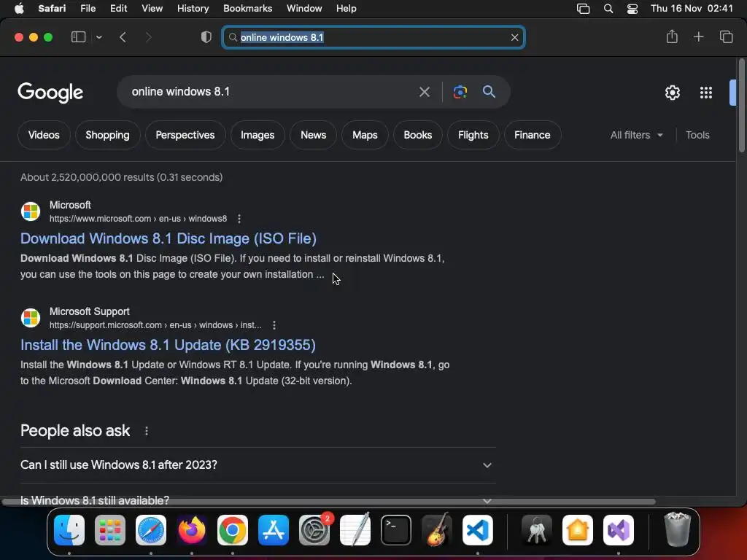Screen dimensions: 747x560
Task: Switch to Images results
Action: pyautogui.click(x=258, y=135)
